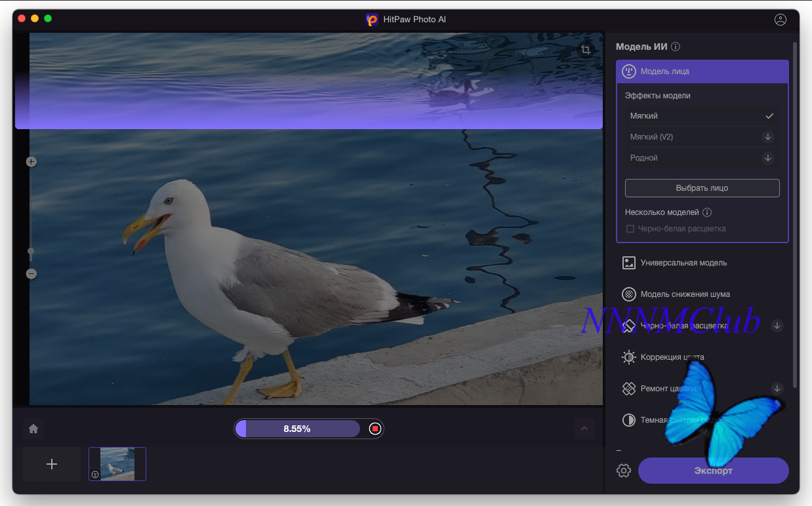Select the Мягкий model effect
812x506 pixels.
pos(701,116)
